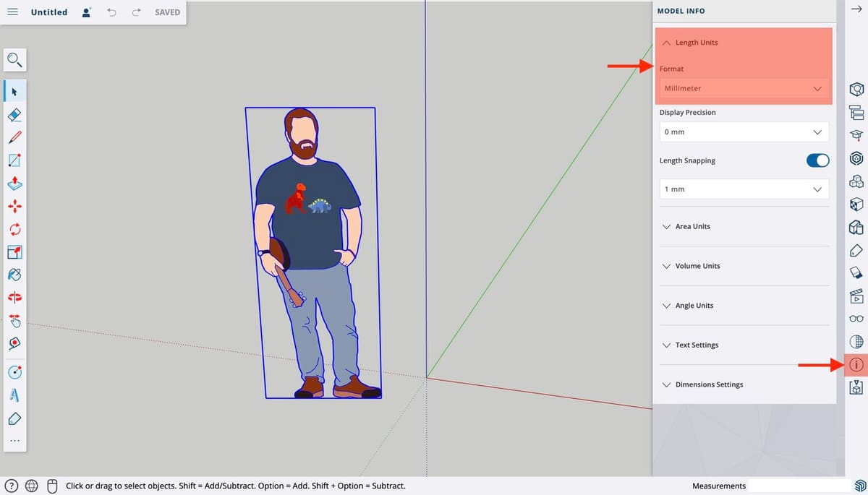Open the Styles panel icon
The height and width of the screenshot is (495, 868).
point(856,228)
